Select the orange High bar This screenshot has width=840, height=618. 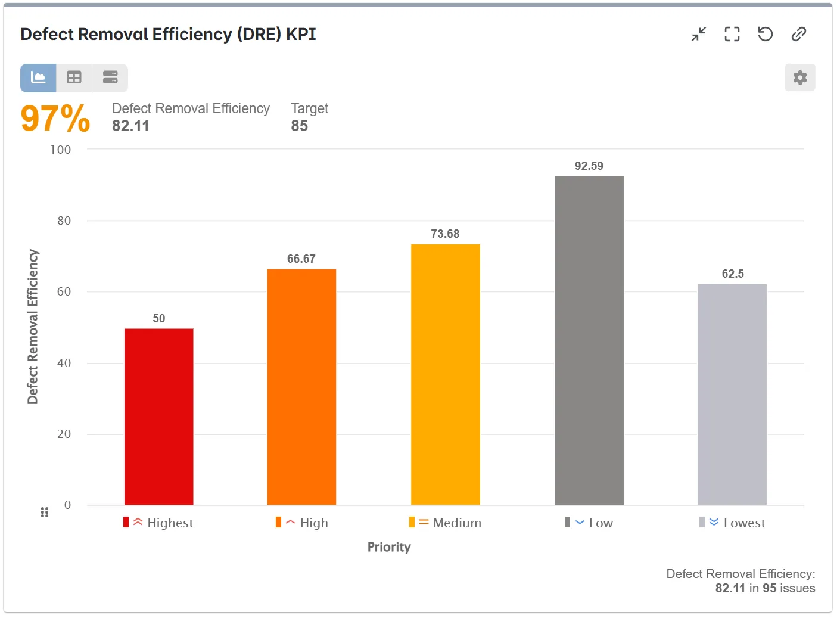(x=301, y=387)
